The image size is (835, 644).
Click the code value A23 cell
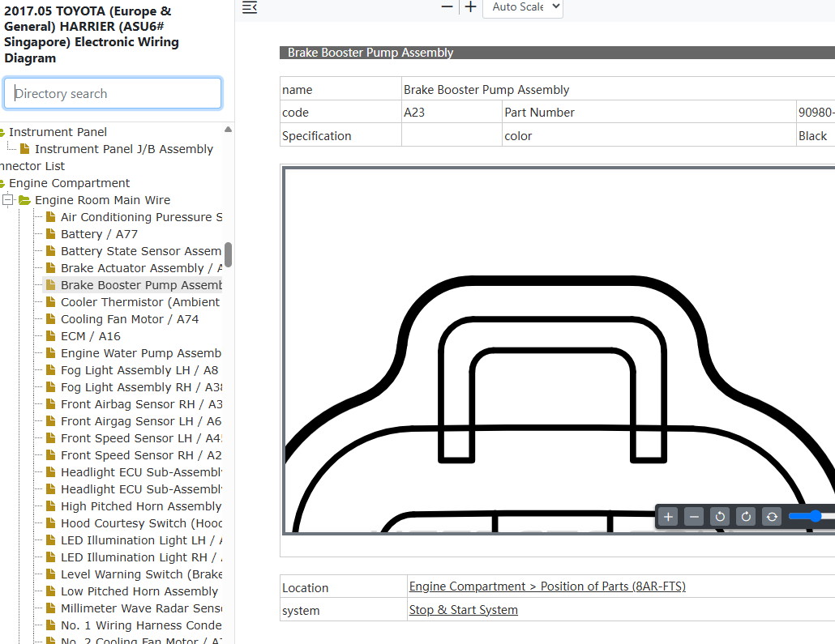[x=452, y=113]
